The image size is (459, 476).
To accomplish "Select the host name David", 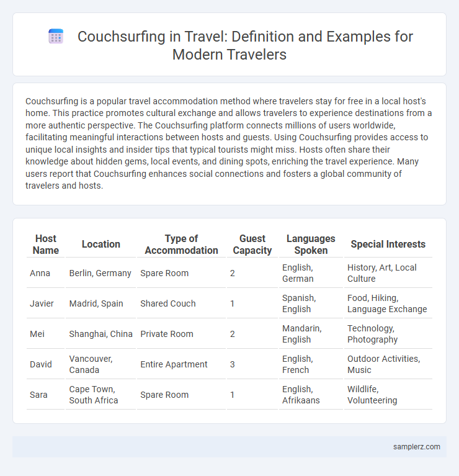I will pos(41,364).
